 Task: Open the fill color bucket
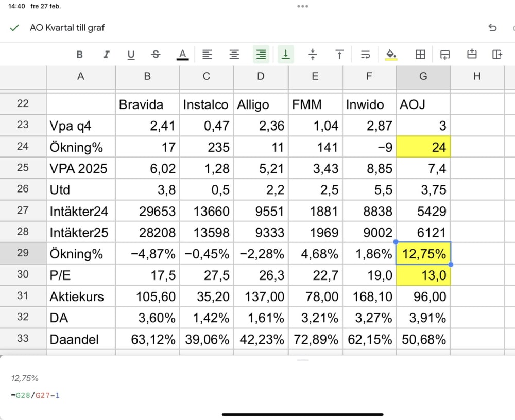[391, 55]
